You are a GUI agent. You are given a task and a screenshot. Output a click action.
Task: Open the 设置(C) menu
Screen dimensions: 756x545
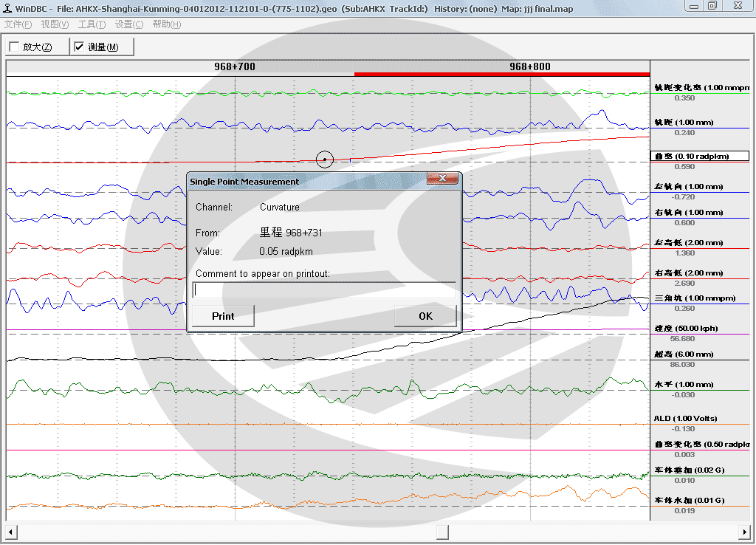(x=128, y=24)
